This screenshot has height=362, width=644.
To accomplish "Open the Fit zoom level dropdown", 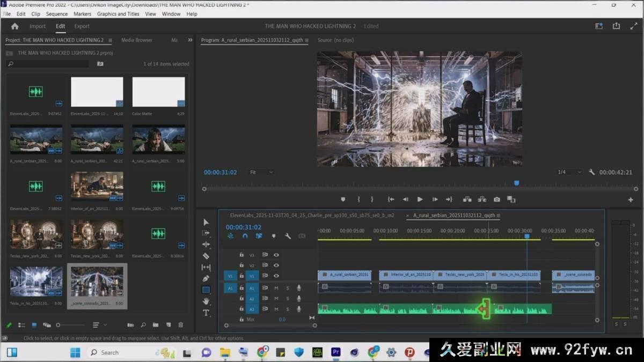I will (261, 172).
